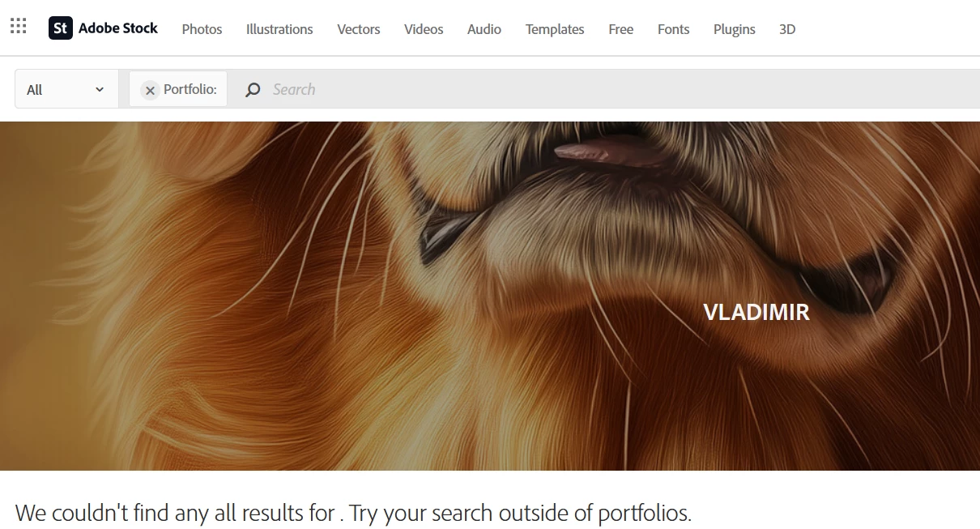Image resolution: width=980 pixels, height=529 pixels.
Task: Click the lion portfolio banner image
Action: pos(490,296)
